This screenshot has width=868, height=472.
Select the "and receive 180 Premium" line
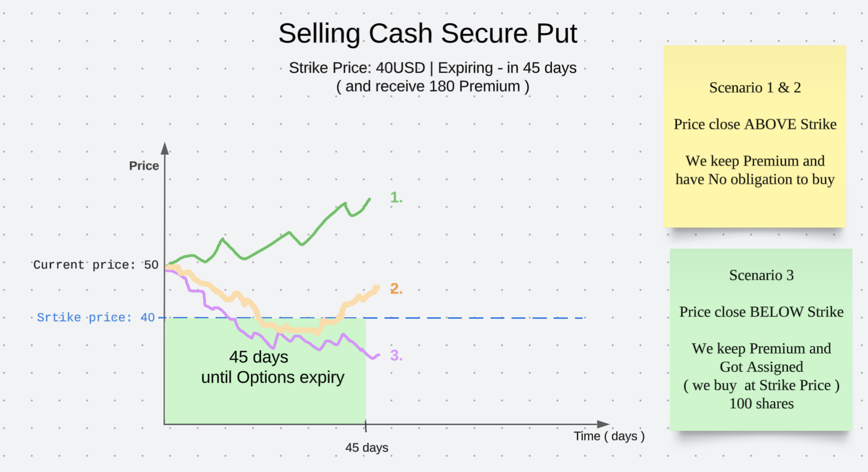tap(433, 86)
